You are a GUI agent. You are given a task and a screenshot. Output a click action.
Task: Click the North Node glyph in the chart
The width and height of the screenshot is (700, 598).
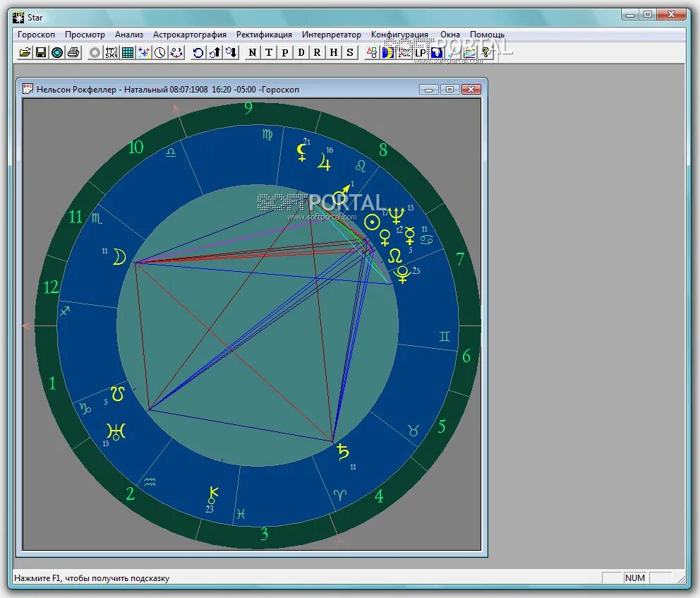coord(395,256)
